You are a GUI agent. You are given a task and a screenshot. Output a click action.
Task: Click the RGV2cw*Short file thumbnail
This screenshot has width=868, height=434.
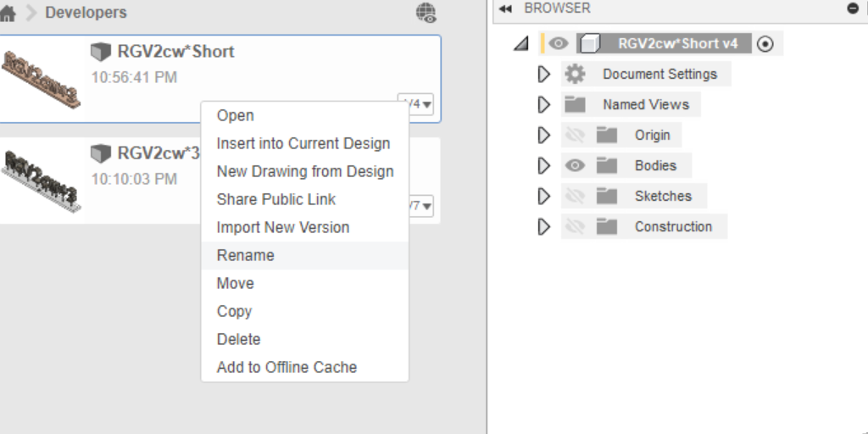(x=41, y=79)
